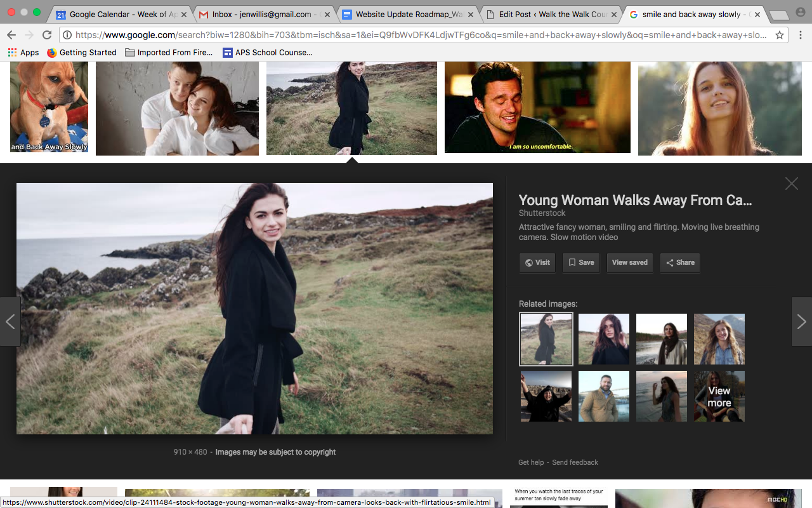Click the Get help link
The width and height of the screenshot is (812, 508).
pyautogui.click(x=531, y=462)
